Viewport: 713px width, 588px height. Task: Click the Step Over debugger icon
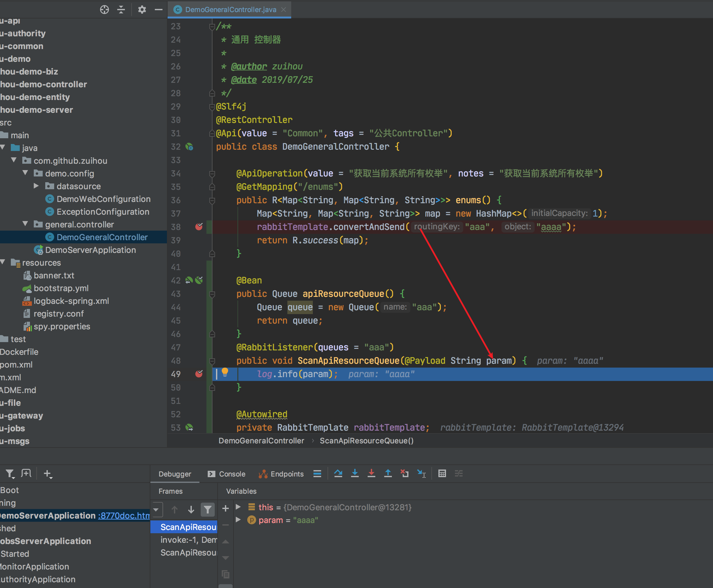[338, 474]
